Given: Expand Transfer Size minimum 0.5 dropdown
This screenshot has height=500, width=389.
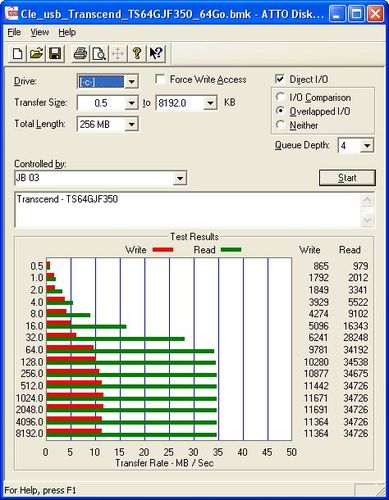Looking at the screenshot, I should click(132, 103).
